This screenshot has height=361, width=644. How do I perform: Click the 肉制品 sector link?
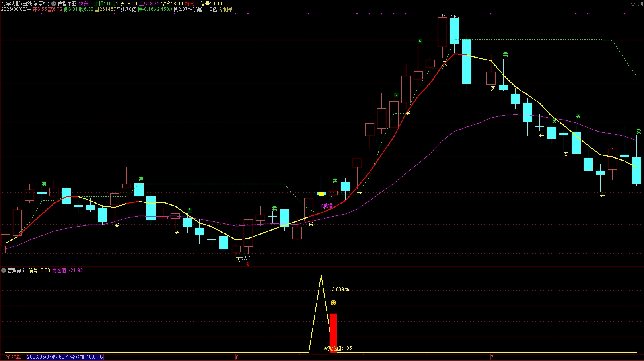point(226,9)
